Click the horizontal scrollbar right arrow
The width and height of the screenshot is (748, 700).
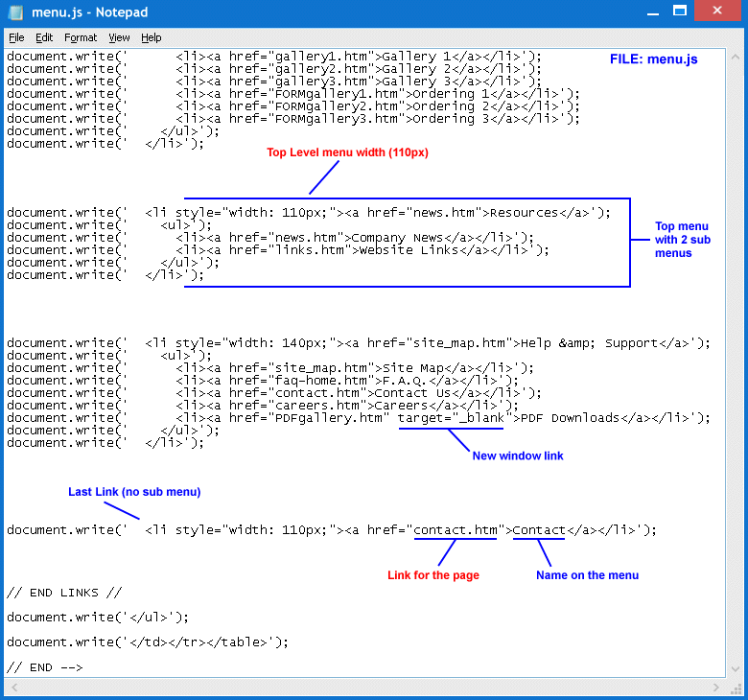point(717,687)
